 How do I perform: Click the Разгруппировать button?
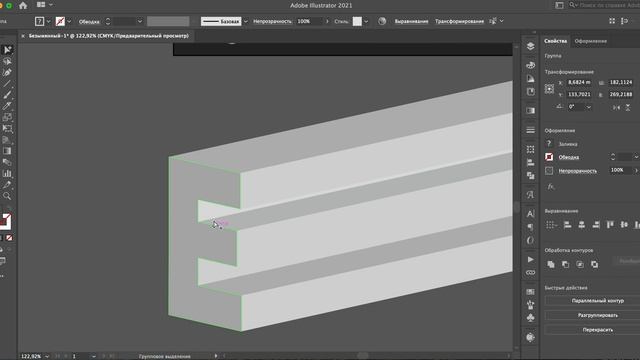pyautogui.click(x=598, y=315)
